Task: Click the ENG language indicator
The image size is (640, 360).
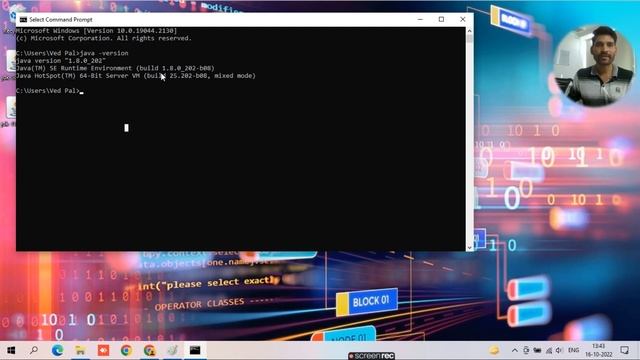Action: click(573, 350)
